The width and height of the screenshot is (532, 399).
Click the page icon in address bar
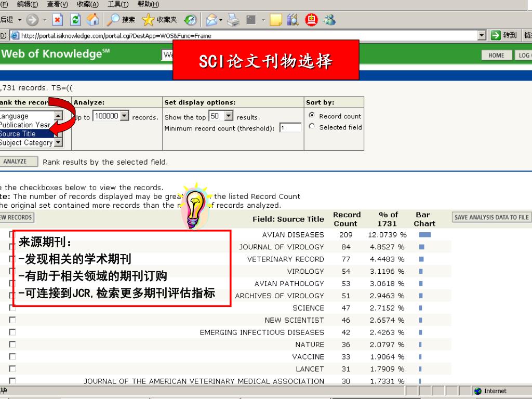tap(14, 35)
